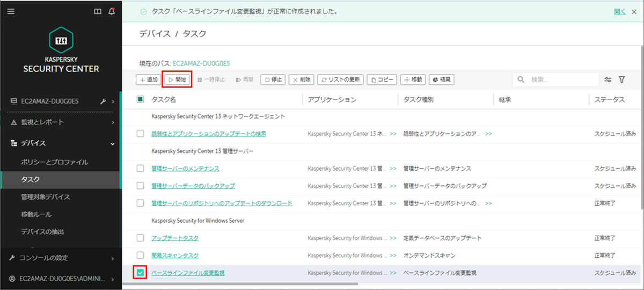Stop the task with 停止 button
This screenshot has width=644, height=290.
tap(273, 79)
